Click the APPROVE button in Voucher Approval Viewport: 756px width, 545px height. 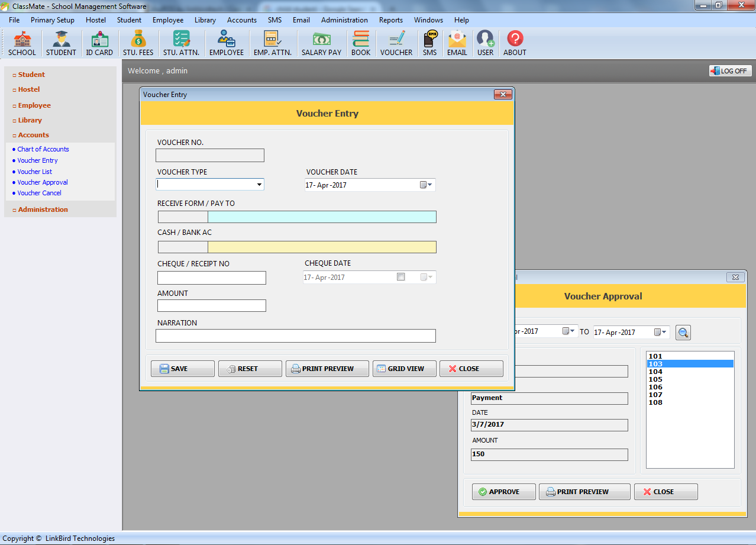[503, 491]
